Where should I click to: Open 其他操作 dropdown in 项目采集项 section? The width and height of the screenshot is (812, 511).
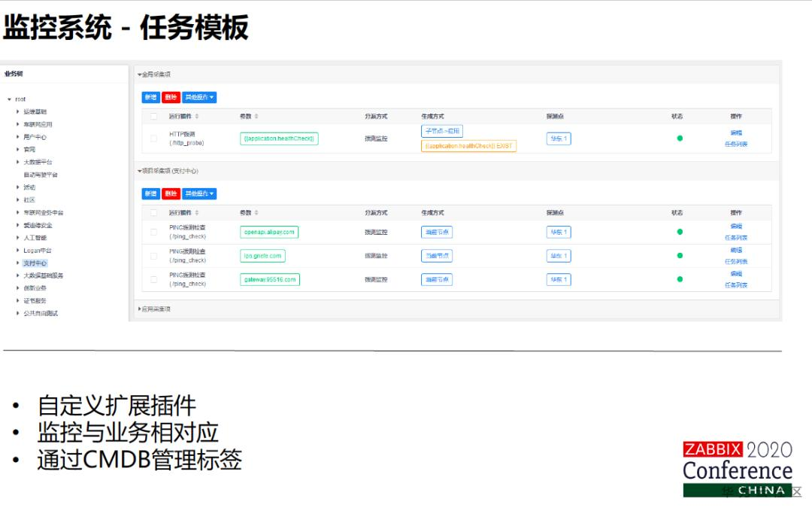tap(199, 194)
